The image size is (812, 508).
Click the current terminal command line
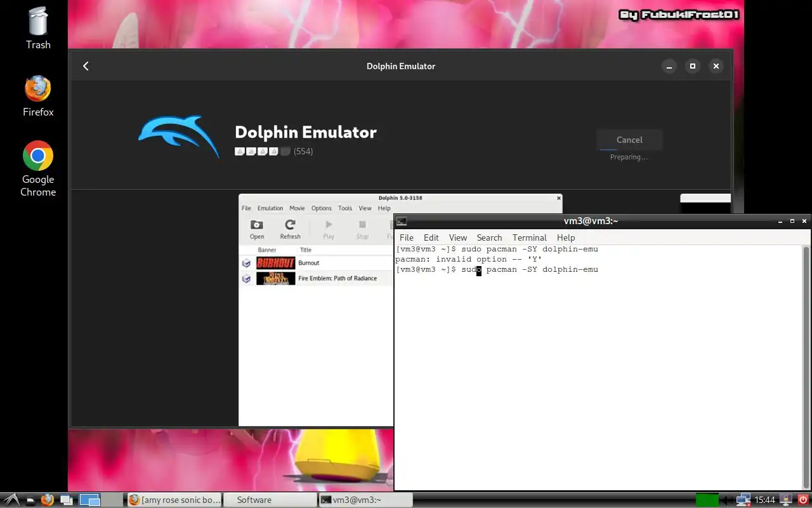[497, 269]
